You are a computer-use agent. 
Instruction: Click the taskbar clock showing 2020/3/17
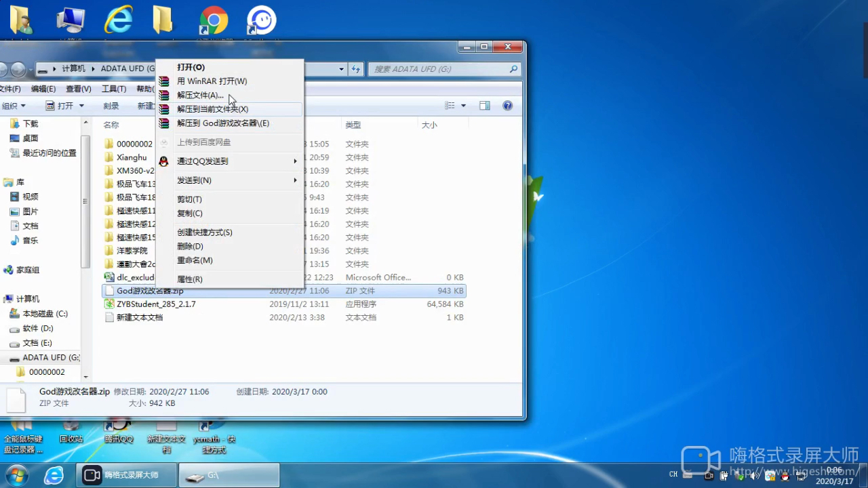click(x=834, y=476)
